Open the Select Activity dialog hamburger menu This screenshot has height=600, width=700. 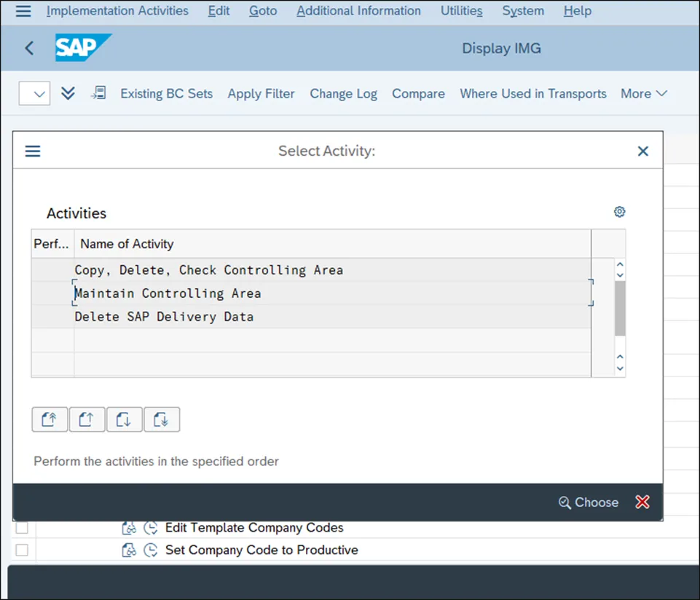pyautogui.click(x=33, y=151)
